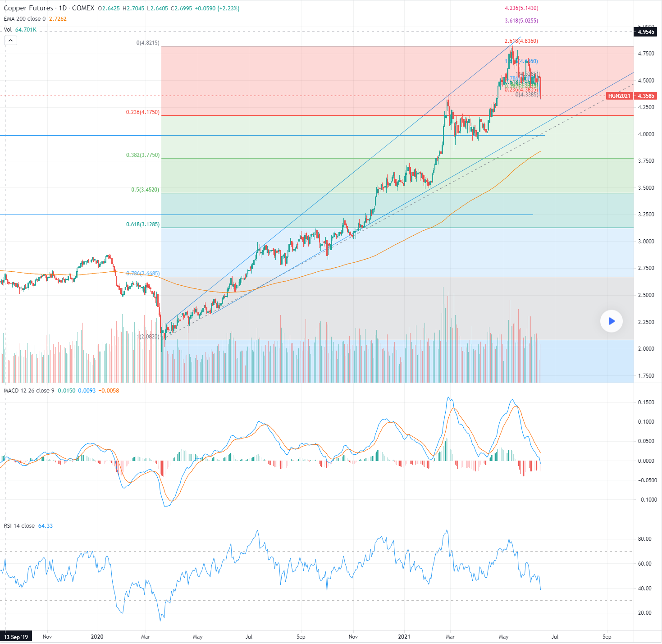
Task: Click the 1D timeframe label
Action: [63, 8]
